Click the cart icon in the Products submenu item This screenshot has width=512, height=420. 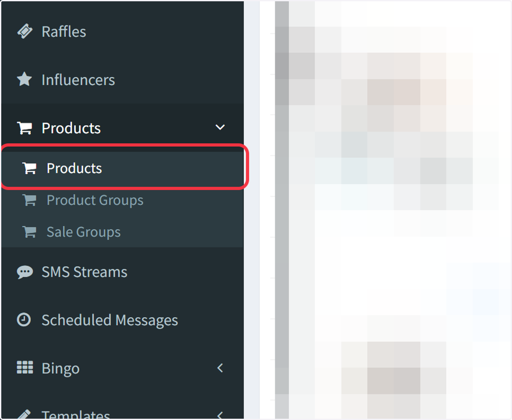tap(29, 168)
